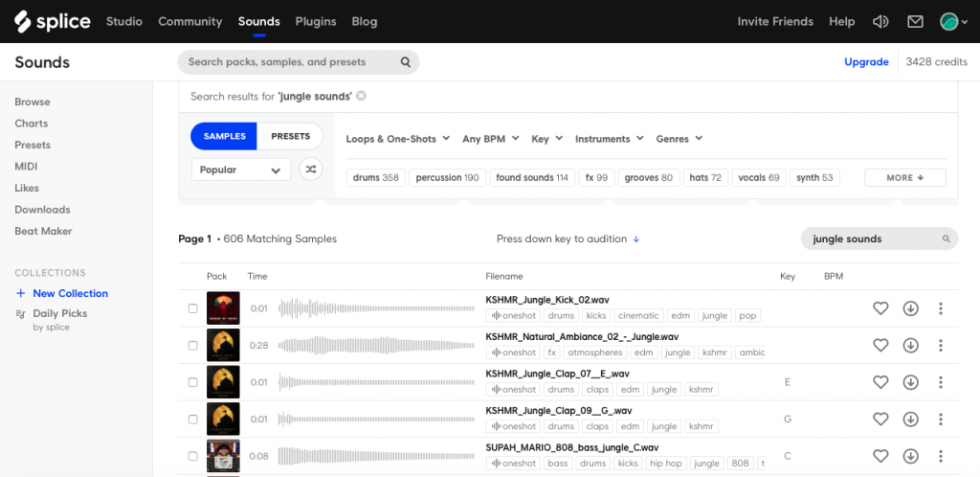Open the Genres dropdown
Viewport: 980px width, 477px height.
click(x=679, y=139)
